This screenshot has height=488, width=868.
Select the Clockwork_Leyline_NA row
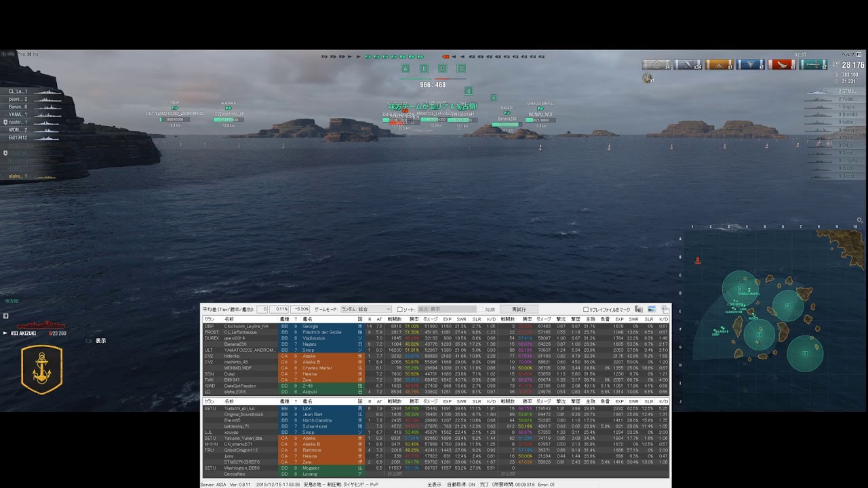tap(436, 326)
